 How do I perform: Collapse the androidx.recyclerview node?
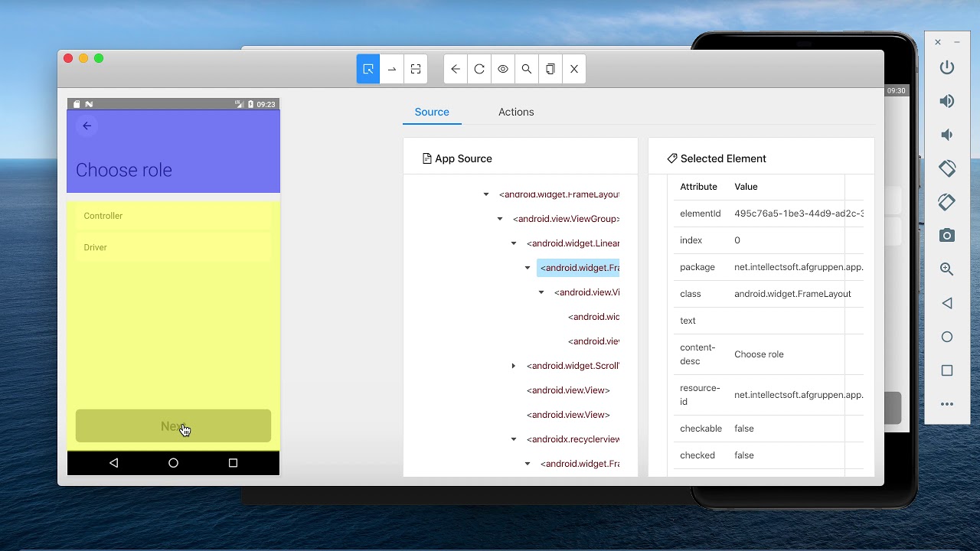(514, 439)
